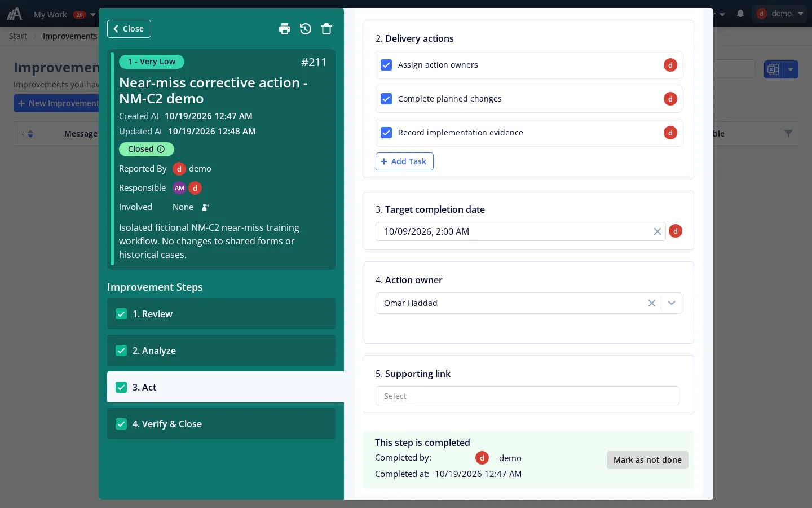Clear the target completion date
The image size is (812, 508).
[657, 231]
